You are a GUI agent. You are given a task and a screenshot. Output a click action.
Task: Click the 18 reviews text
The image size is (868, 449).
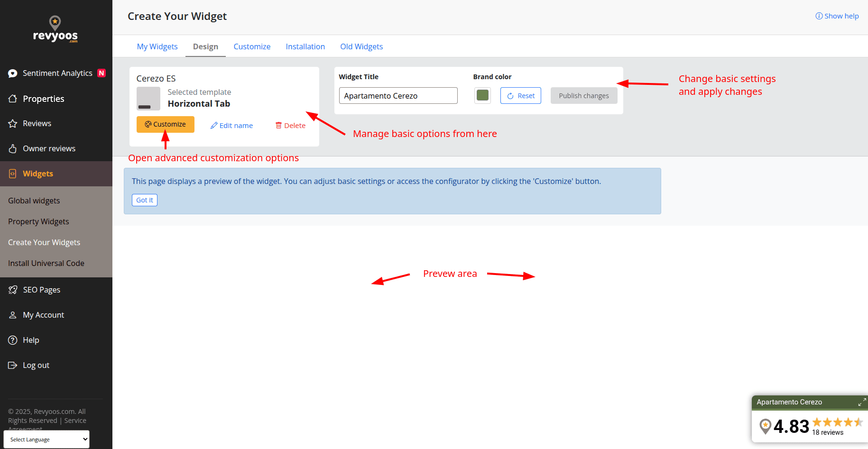[x=828, y=432]
